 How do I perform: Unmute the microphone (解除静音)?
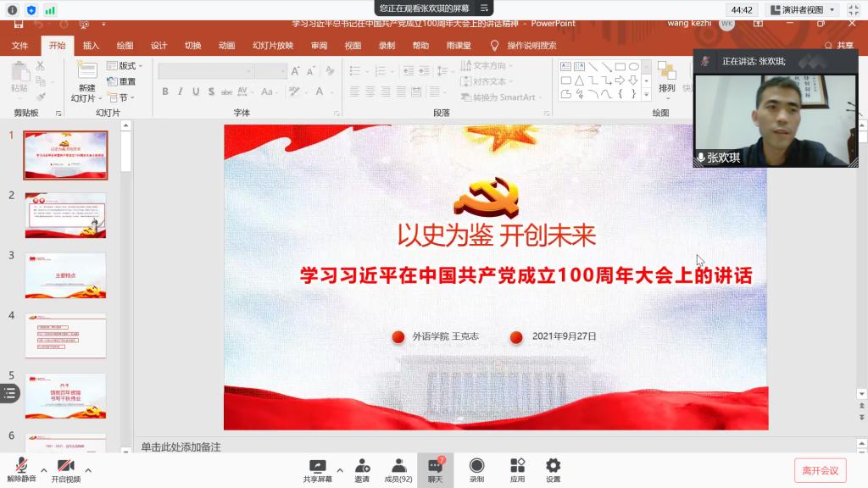coord(20,469)
